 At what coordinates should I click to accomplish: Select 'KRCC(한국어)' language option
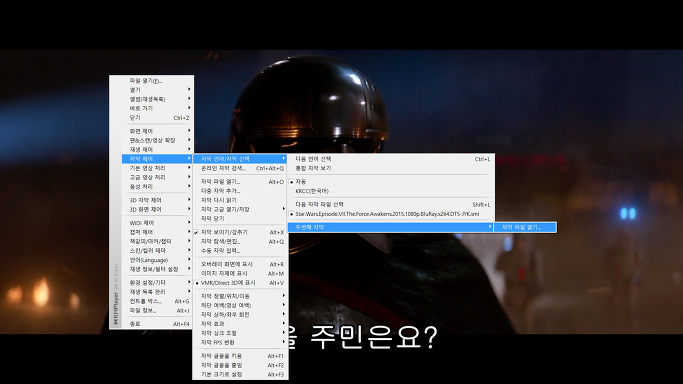(391, 191)
